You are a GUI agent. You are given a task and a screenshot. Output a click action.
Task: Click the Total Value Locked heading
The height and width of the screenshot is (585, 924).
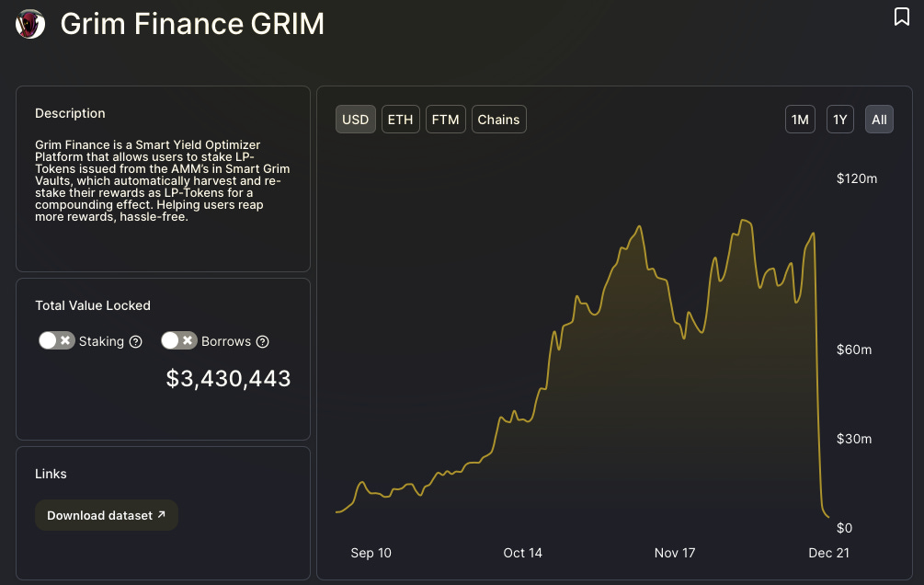point(93,305)
